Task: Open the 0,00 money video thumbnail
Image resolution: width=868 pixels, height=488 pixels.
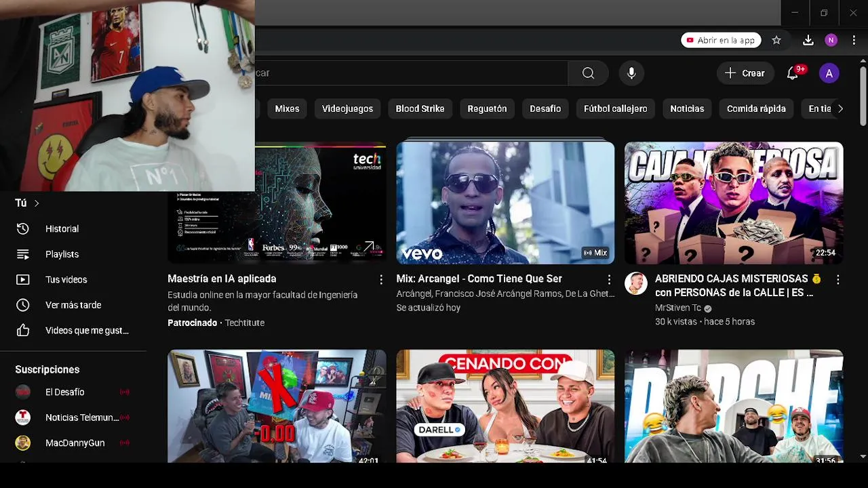Action: [277, 406]
